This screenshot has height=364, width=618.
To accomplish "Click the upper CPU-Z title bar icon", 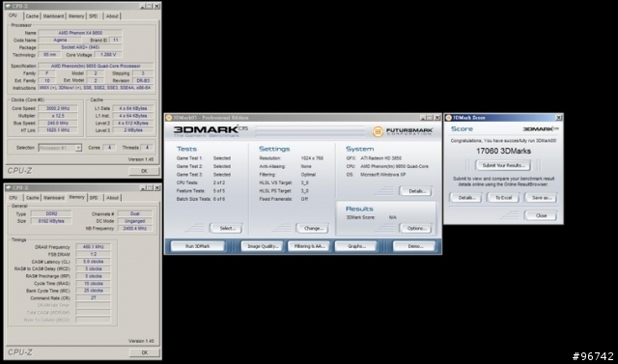I will [x=8, y=6].
